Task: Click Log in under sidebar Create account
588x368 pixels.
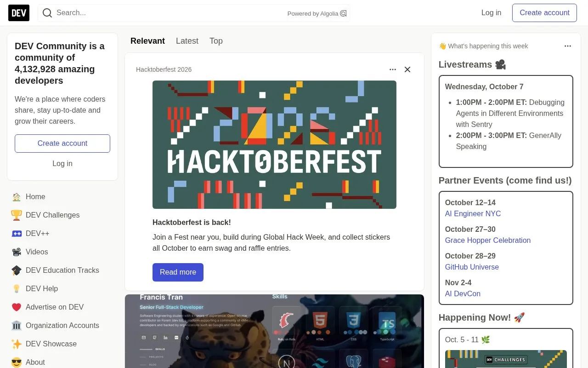Action: pos(62,164)
